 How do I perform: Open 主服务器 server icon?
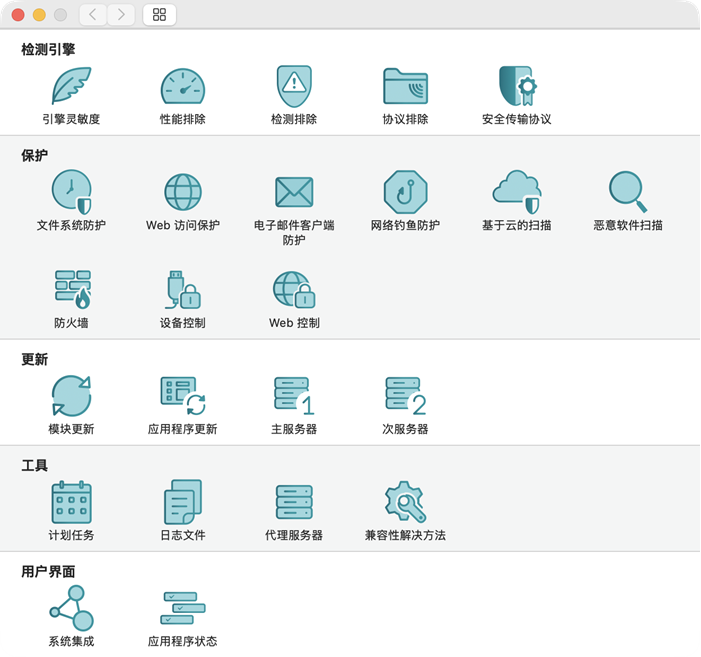(294, 396)
